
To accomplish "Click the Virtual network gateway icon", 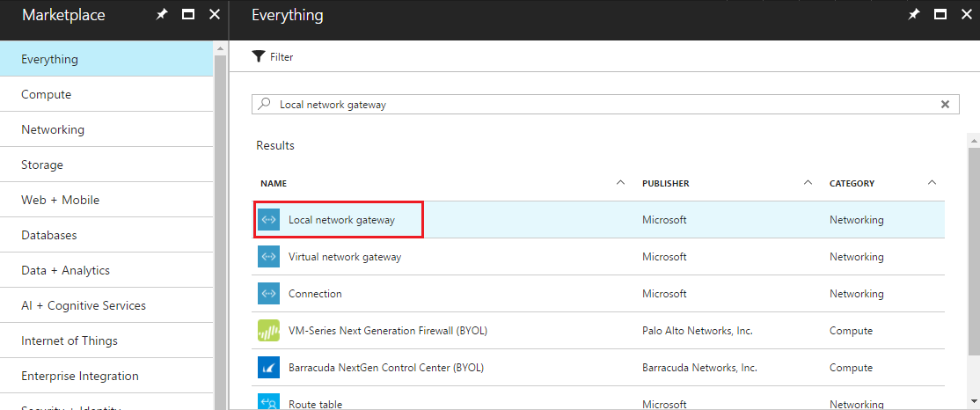I will point(268,257).
